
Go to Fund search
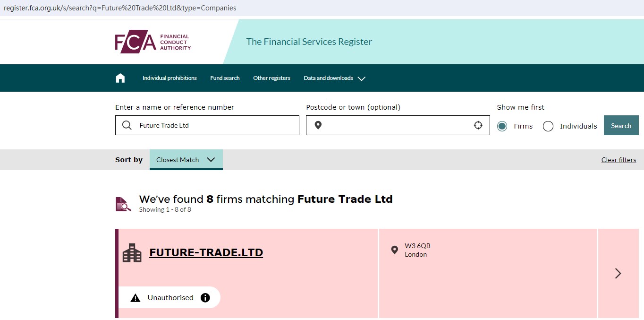[225, 78]
